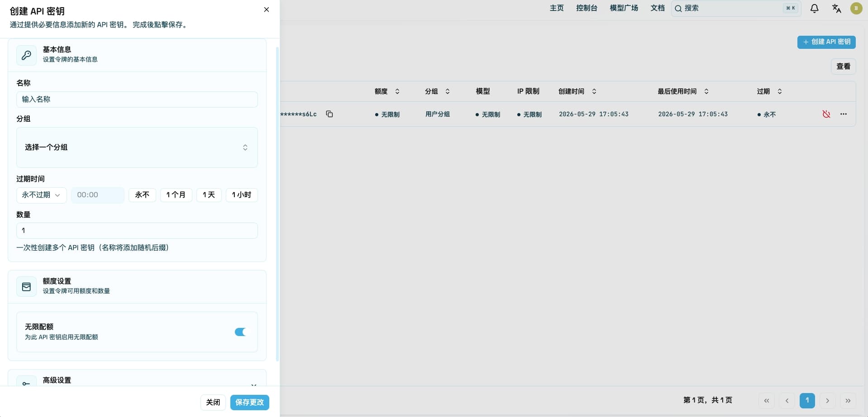
Task: Click the 额度设置 card icon
Action: [x=26, y=287]
